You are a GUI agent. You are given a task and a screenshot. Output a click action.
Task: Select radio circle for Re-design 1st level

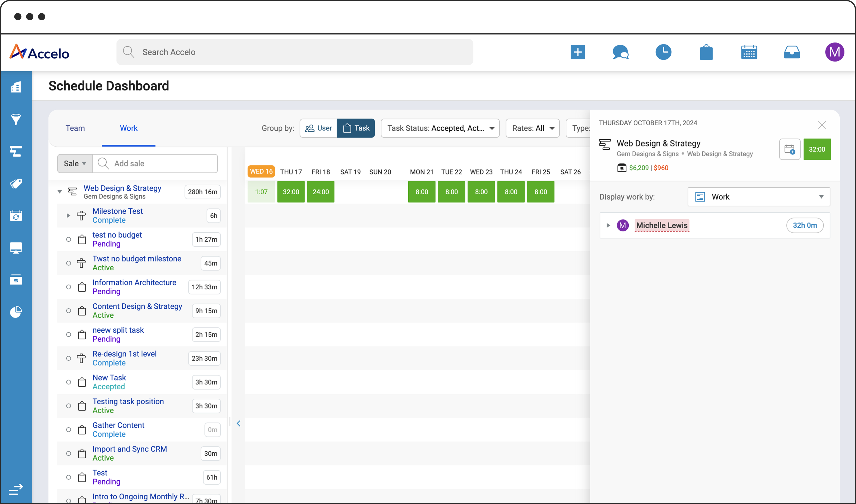pos(69,358)
